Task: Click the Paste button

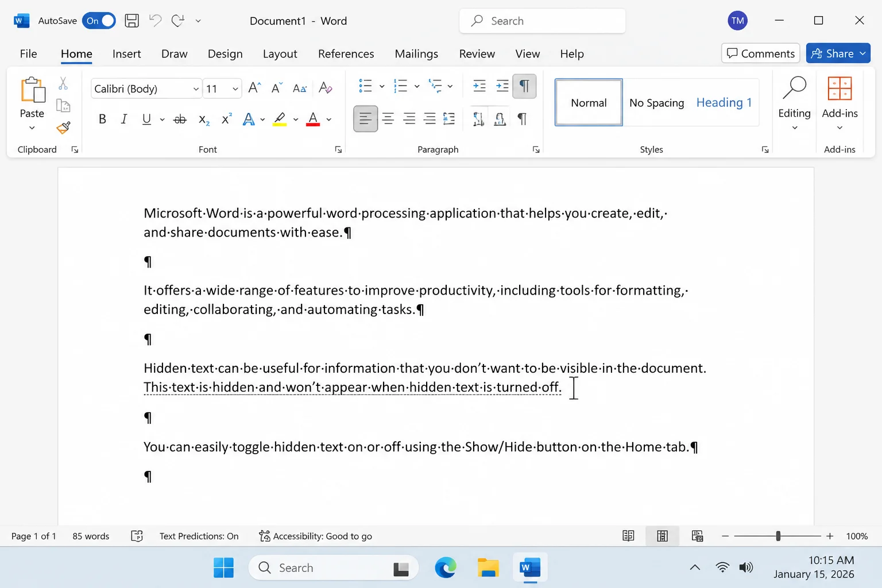Action: pos(32,98)
